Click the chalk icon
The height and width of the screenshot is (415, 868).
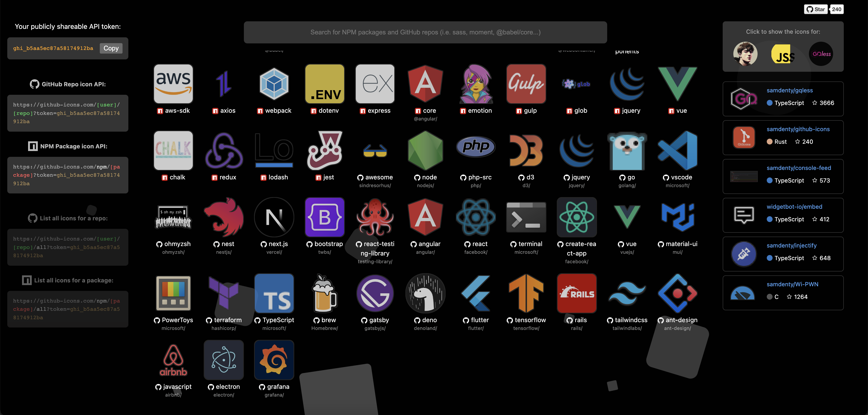point(173,150)
